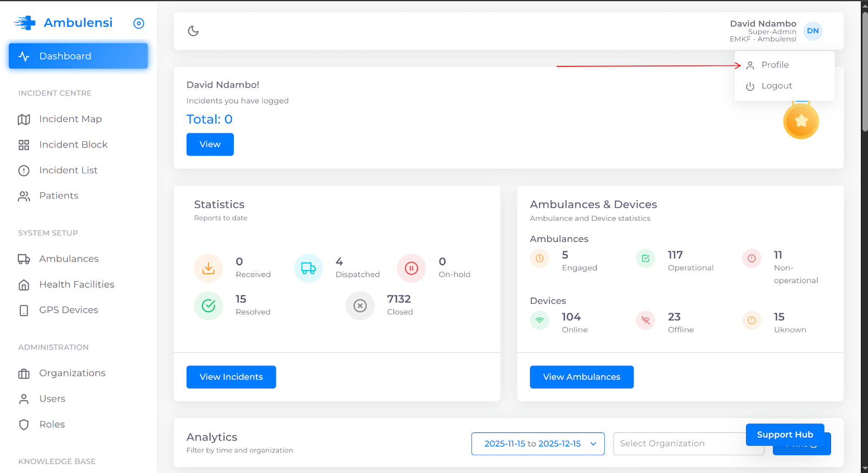Click the Devices Online wifi icon
The image size is (868, 473).
(x=539, y=320)
